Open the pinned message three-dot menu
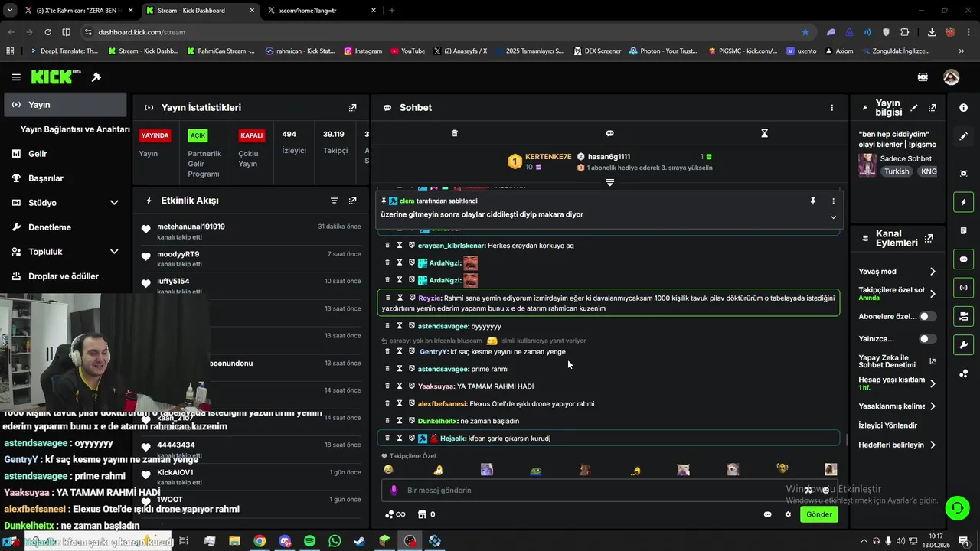Viewport: 980px width, 551px height. [x=833, y=201]
